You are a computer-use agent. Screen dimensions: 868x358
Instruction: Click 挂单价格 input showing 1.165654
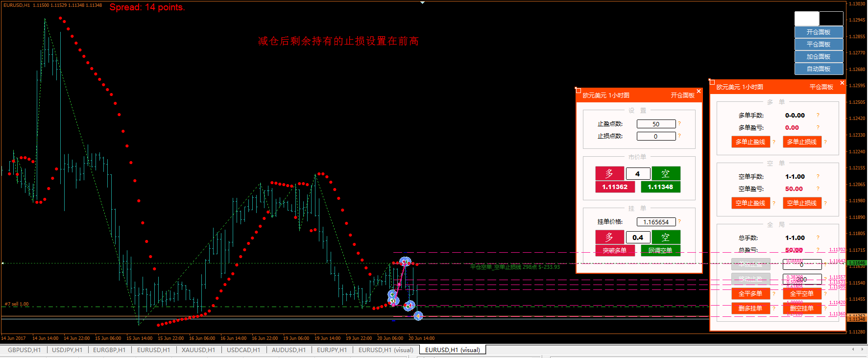pos(656,222)
